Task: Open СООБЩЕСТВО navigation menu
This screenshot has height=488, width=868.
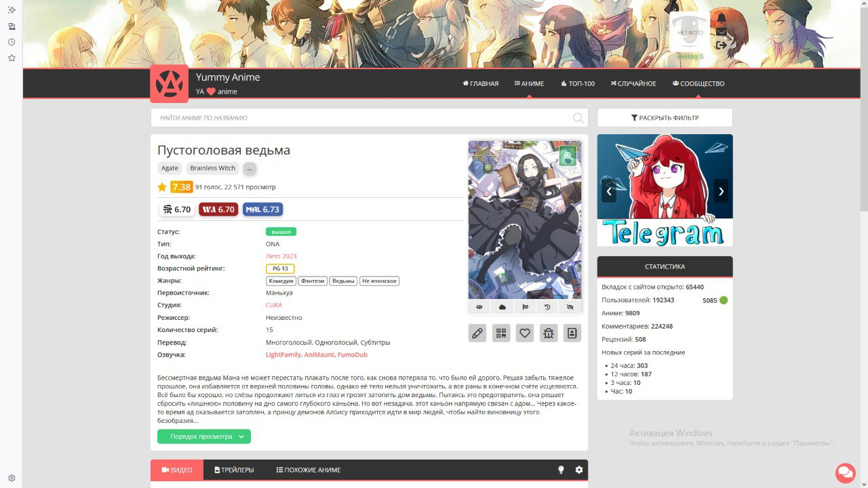Action: [x=698, y=83]
